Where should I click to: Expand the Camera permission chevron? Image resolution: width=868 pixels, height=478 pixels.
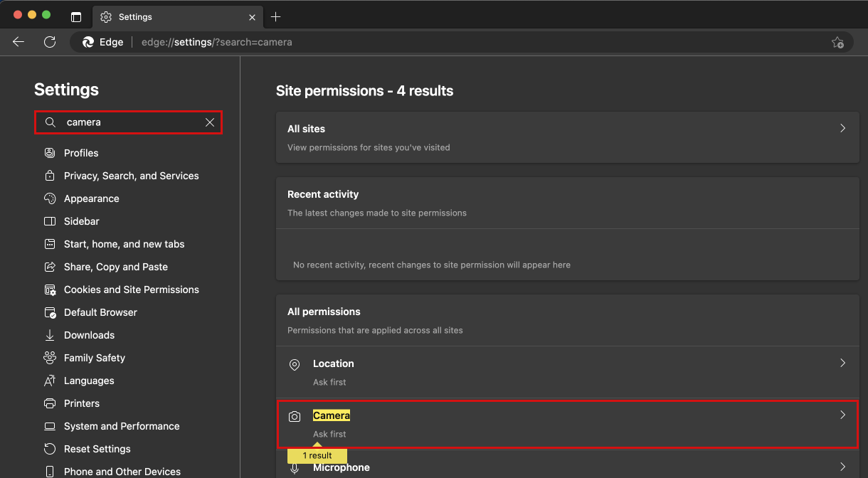click(x=842, y=415)
